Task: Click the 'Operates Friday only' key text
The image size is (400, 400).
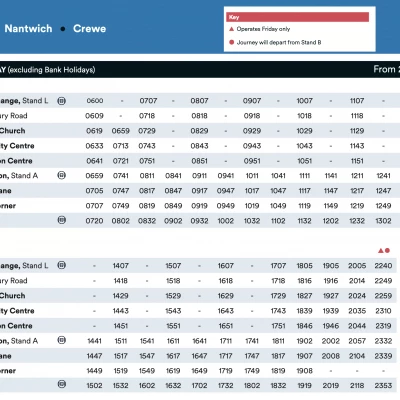Action: tap(263, 29)
